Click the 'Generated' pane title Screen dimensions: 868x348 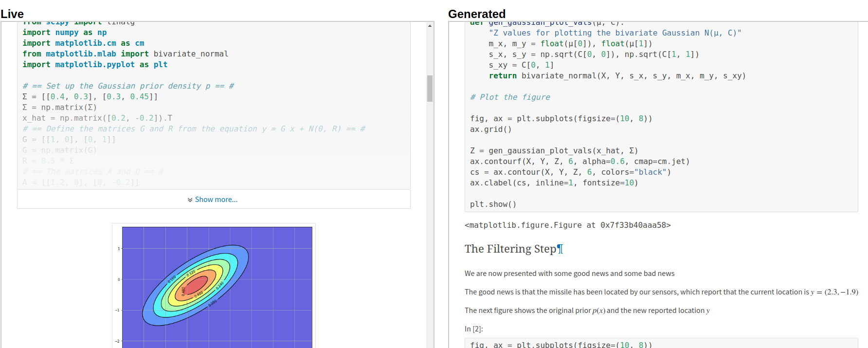pos(477,14)
